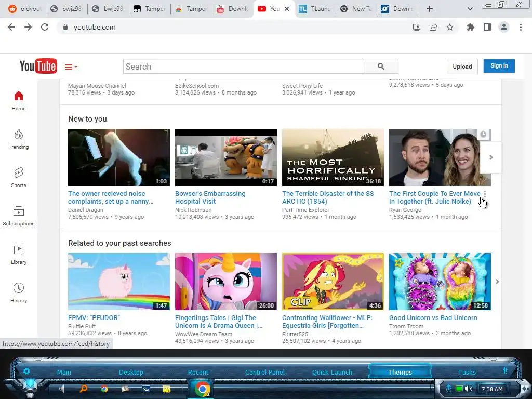
Task: Open Home in the sidebar
Action: click(x=19, y=101)
